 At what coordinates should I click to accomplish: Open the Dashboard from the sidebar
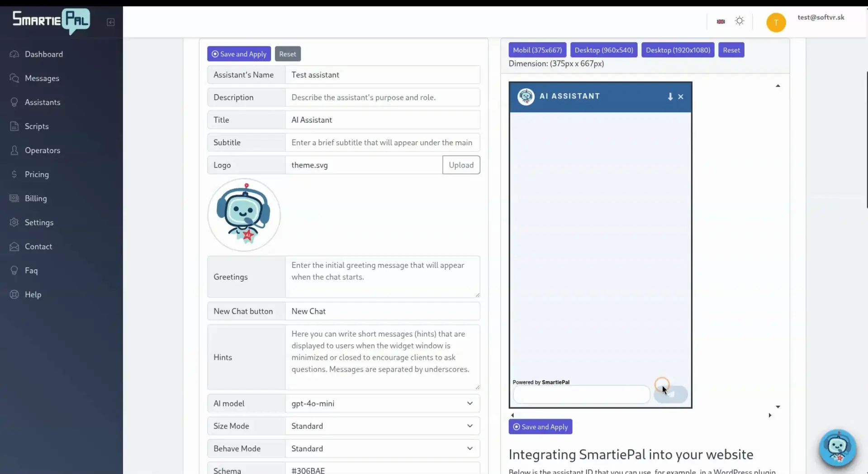44,54
